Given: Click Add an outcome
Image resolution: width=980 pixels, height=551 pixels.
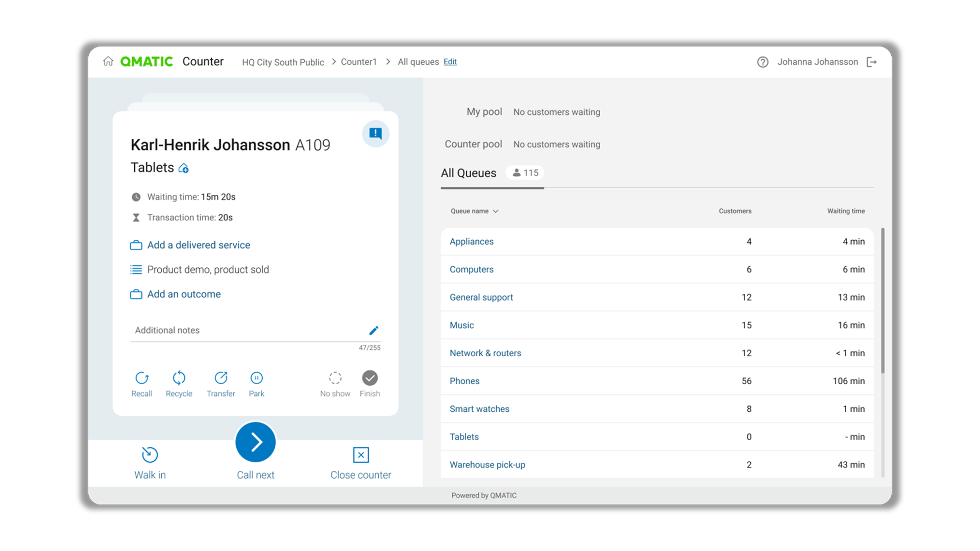Looking at the screenshot, I should (x=184, y=294).
